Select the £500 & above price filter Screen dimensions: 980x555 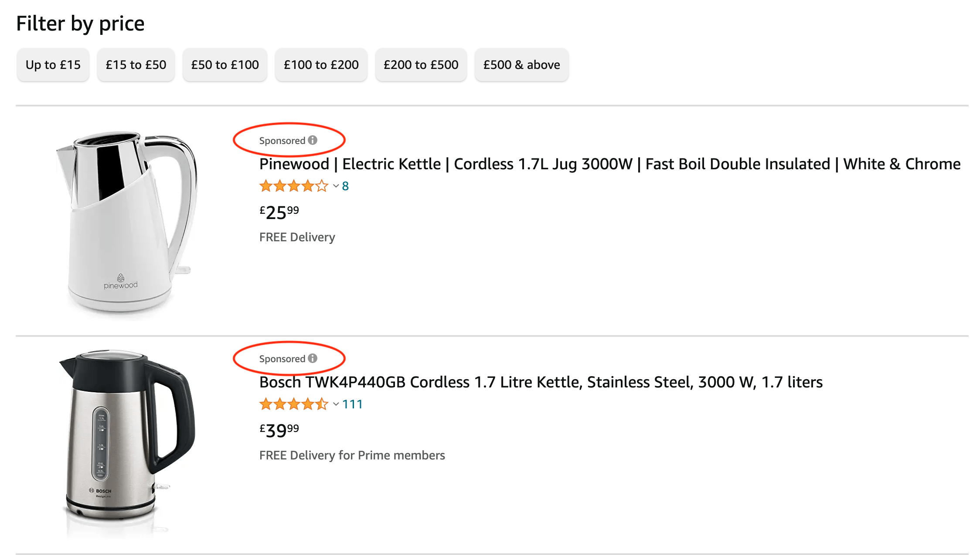(x=522, y=65)
